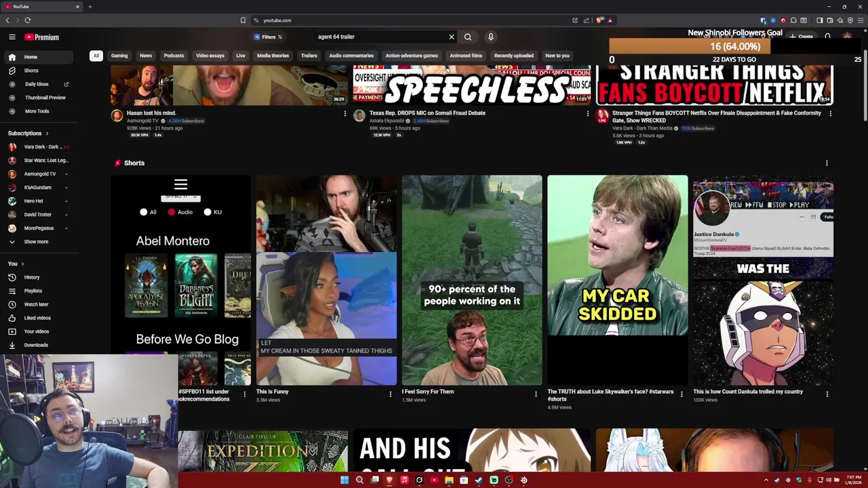
Task: Expand the You section
Action: point(16,264)
